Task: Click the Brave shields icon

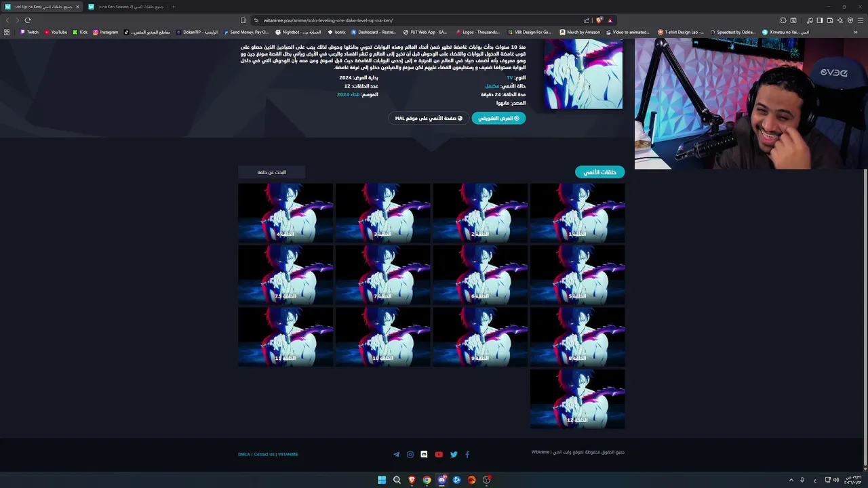Action: pos(599,20)
